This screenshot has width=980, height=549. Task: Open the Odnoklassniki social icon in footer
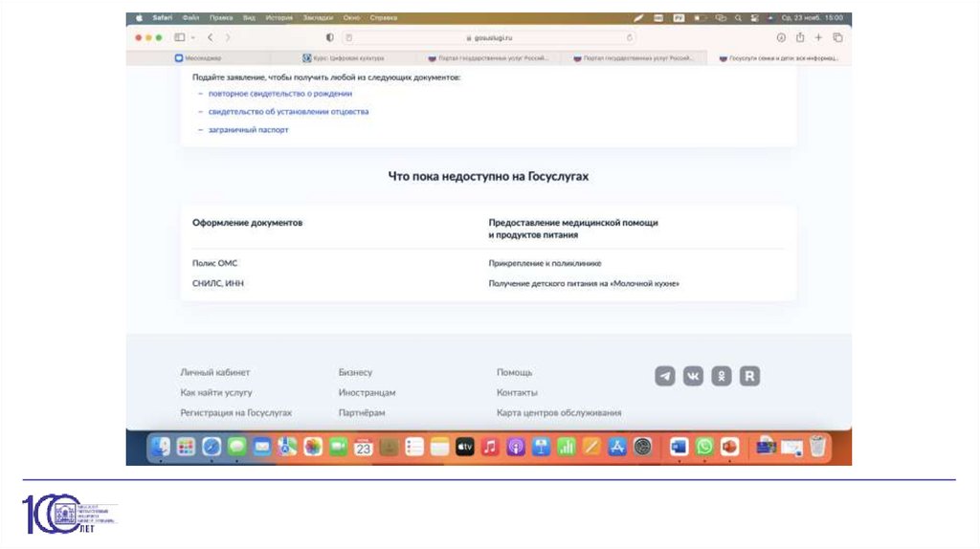click(722, 376)
